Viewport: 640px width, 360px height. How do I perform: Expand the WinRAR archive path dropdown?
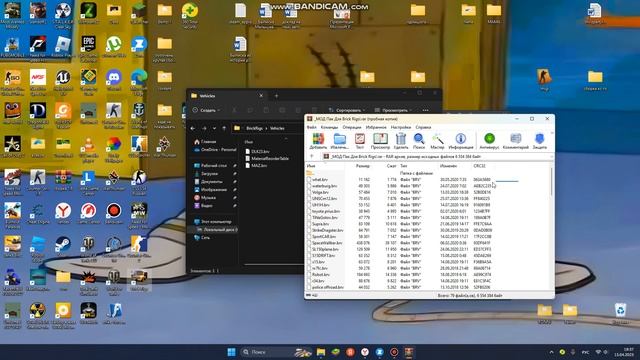(551, 156)
